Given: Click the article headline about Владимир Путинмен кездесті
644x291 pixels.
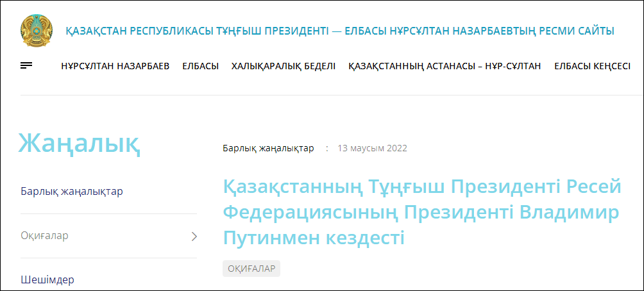Looking at the screenshot, I should pos(422,213).
